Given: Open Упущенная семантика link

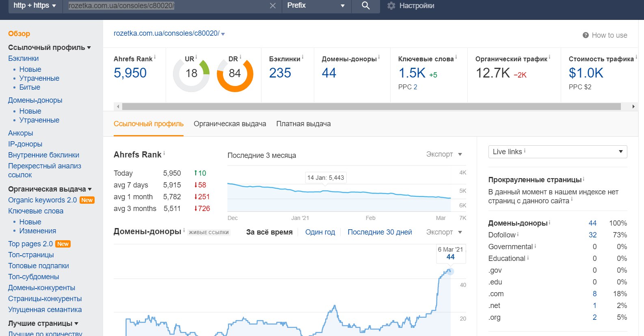Looking at the screenshot, I should 45,310.
